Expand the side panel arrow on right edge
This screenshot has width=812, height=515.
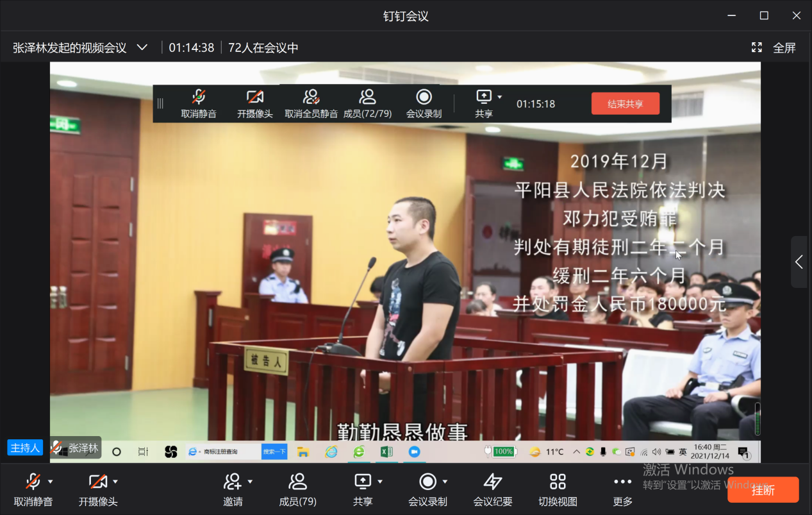coord(799,262)
